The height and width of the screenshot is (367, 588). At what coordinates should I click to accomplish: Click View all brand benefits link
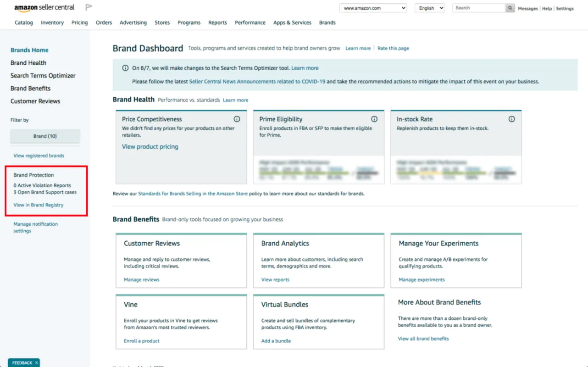click(x=423, y=339)
